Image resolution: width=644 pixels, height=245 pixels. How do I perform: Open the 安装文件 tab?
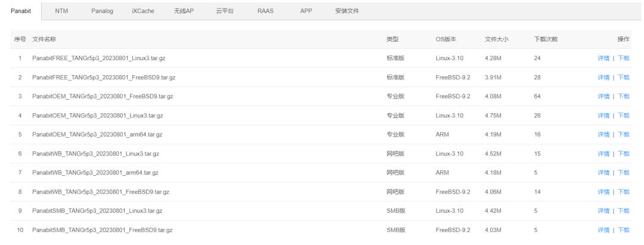[347, 11]
